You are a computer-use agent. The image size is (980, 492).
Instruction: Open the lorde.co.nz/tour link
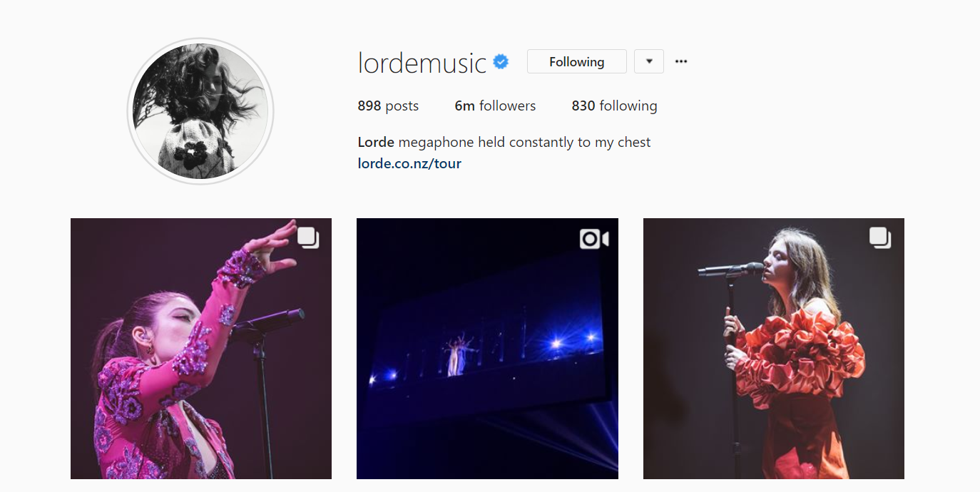(409, 163)
